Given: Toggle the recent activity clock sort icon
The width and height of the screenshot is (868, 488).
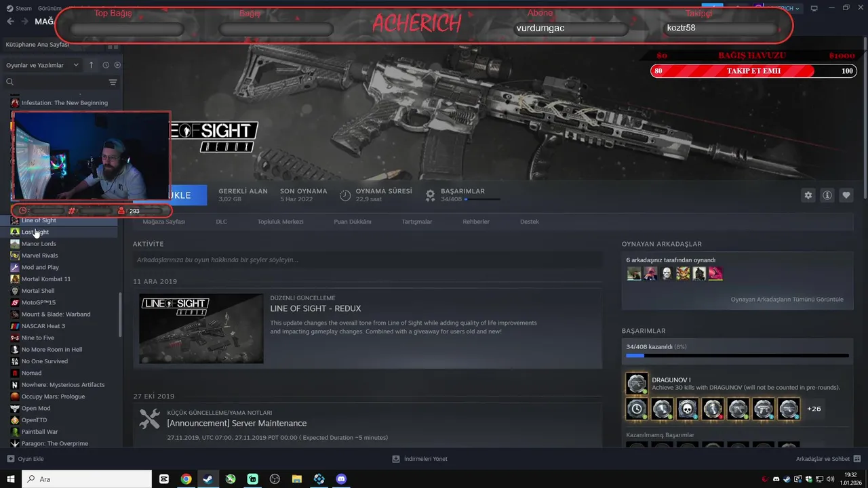Looking at the screenshot, I should tap(106, 65).
